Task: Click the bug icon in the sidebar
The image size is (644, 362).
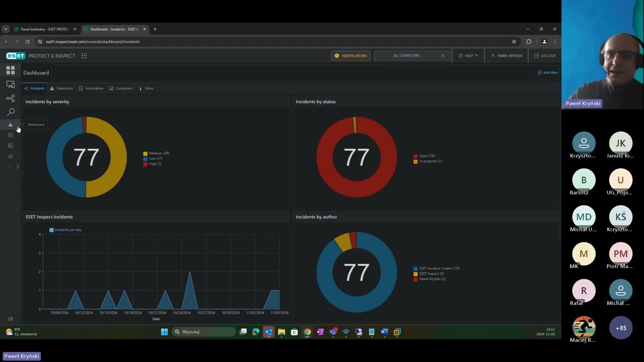Action: click(x=10, y=156)
